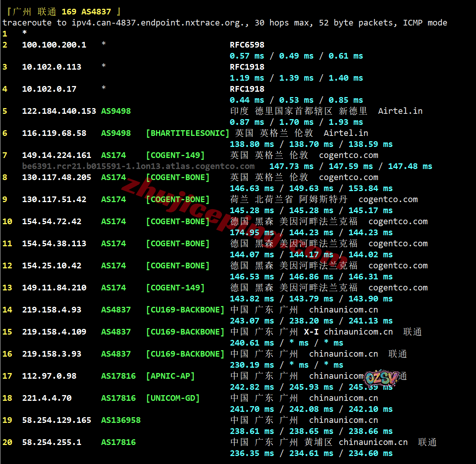Click the OZSV logo sticker
The height and width of the screenshot is (464, 476).
381,378
